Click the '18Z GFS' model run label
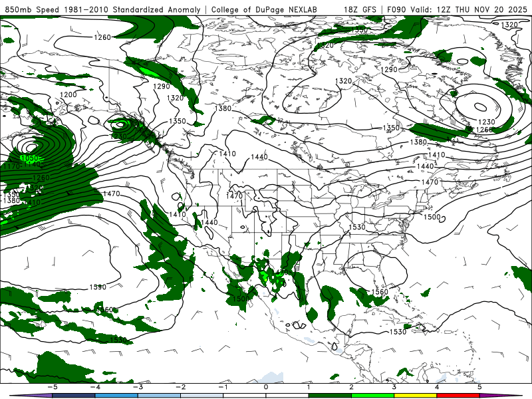Screen dimensions: 532x399 click(x=360, y=9)
